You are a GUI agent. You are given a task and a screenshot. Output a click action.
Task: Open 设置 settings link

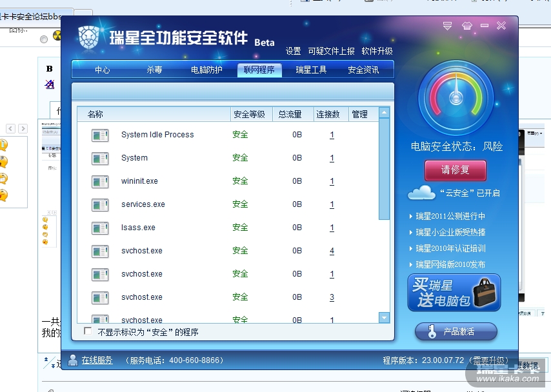click(x=293, y=52)
